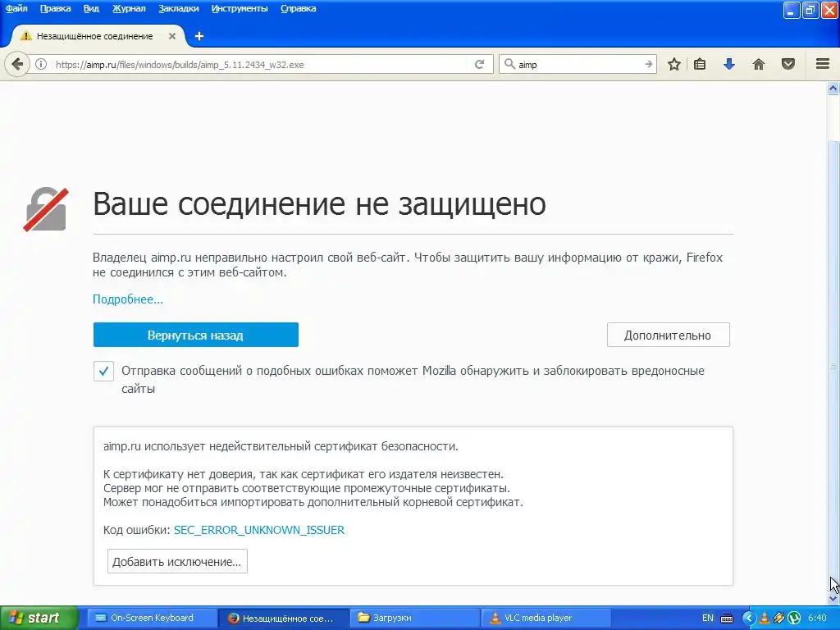Click the Дополнительно button

[x=668, y=335]
